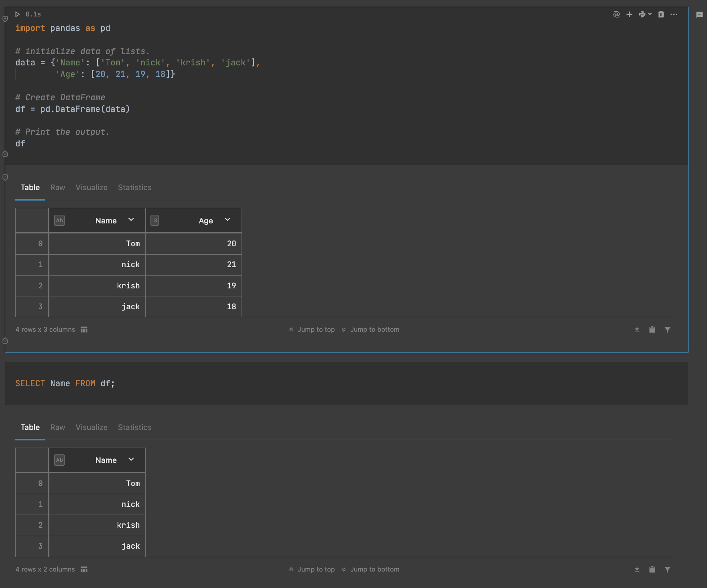
Task: Open column settings icon under SQL table
Action: click(84, 570)
